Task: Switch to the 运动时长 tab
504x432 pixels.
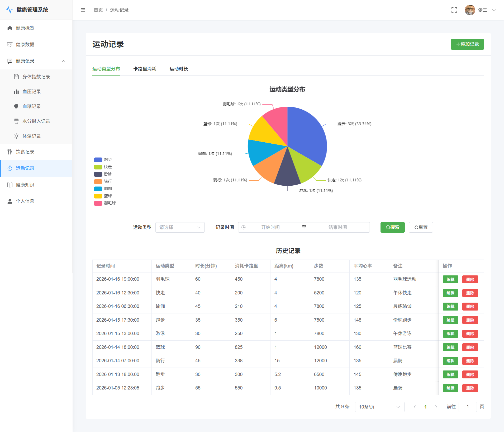Action: coord(179,69)
